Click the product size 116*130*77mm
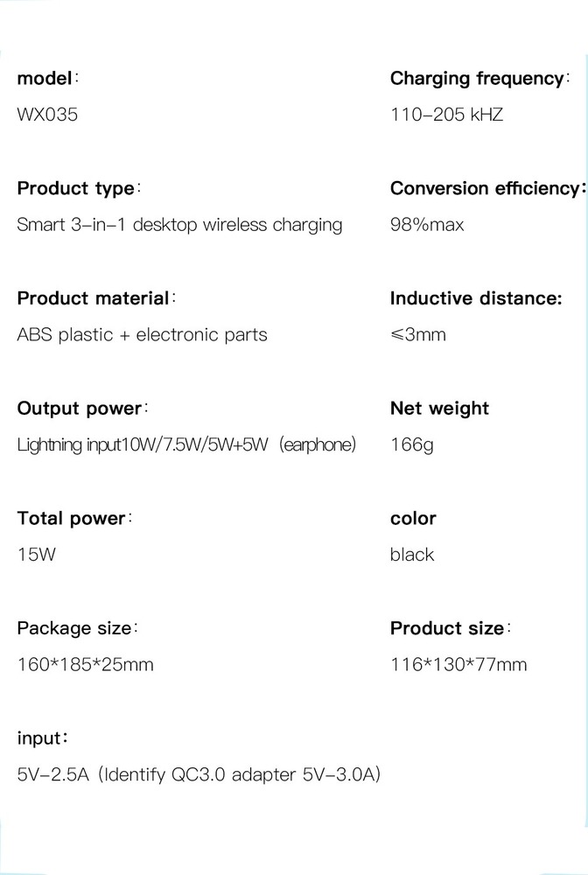 (458, 664)
